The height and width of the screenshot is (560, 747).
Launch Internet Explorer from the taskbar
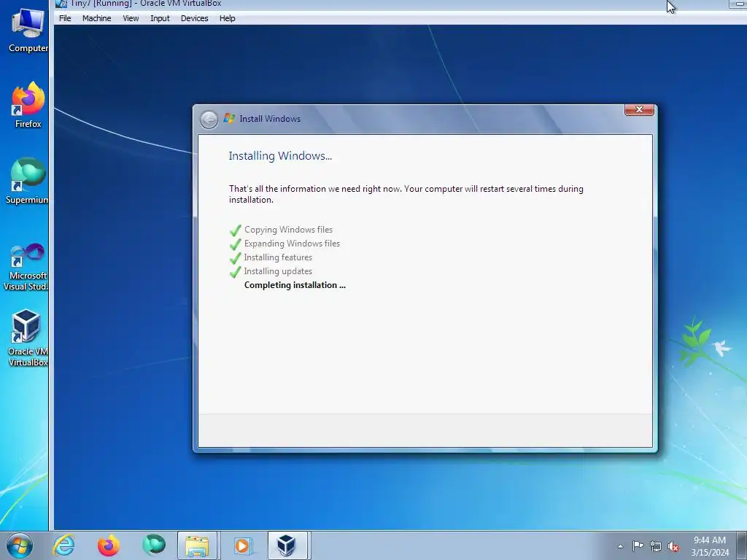click(64, 545)
